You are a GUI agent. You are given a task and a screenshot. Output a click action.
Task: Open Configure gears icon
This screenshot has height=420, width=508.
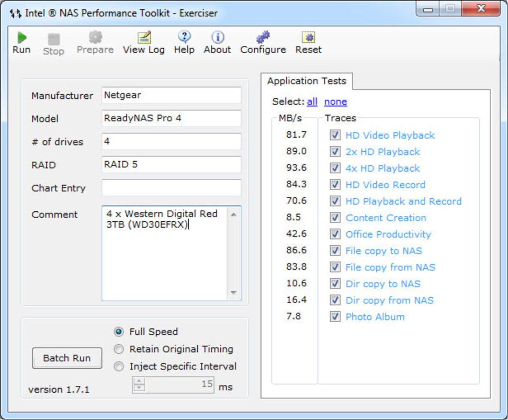263,37
